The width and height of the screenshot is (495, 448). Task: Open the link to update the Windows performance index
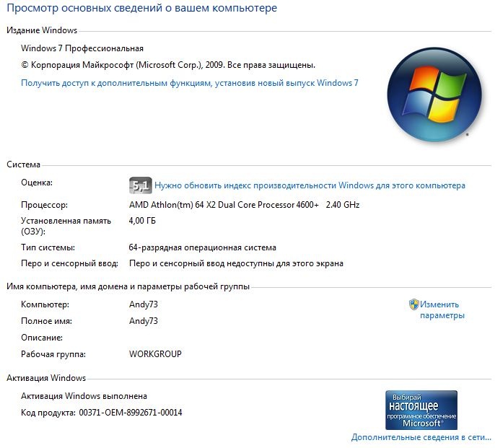tap(310, 185)
